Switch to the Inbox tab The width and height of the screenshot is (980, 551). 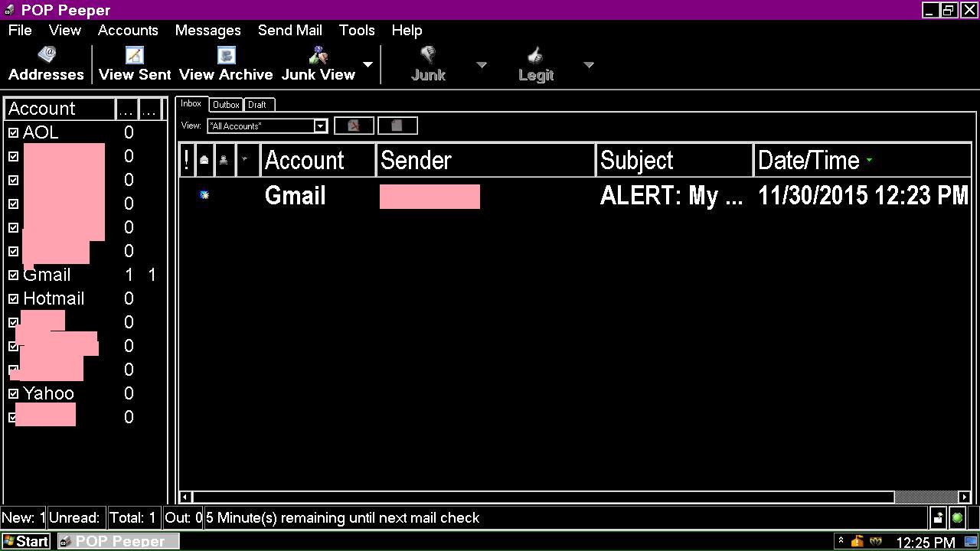click(191, 103)
